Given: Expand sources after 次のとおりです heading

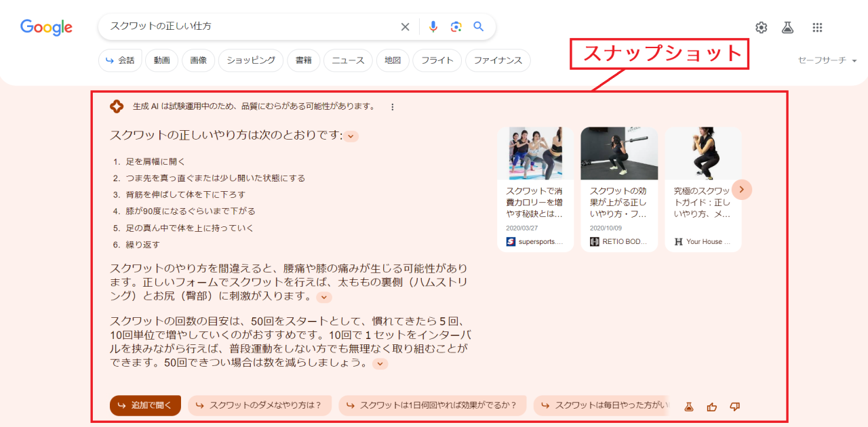Looking at the screenshot, I should tap(351, 136).
